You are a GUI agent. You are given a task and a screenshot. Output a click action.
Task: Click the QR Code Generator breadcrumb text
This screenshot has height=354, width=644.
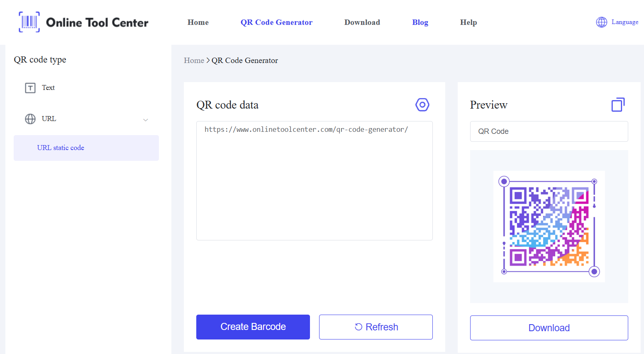(x=245, y=61)
